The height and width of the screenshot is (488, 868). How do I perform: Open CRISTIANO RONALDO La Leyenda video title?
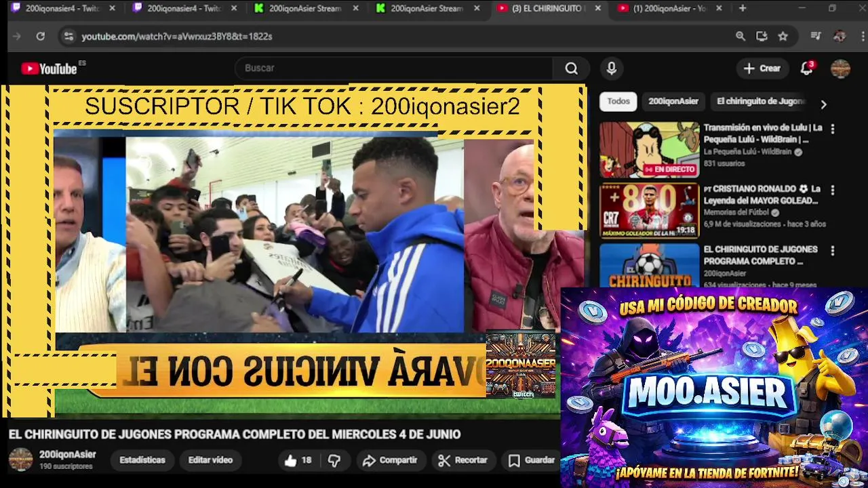(x=762, y=195)
